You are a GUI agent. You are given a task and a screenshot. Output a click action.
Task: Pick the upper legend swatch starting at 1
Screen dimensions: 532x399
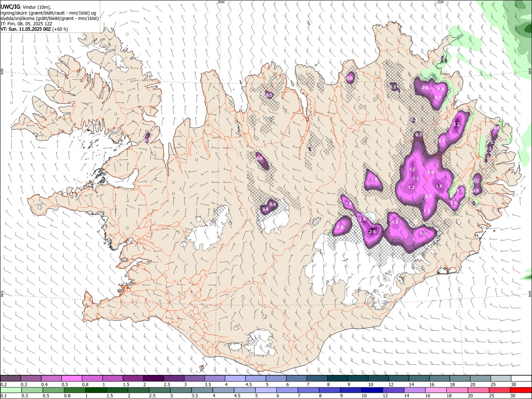point(112,379)
